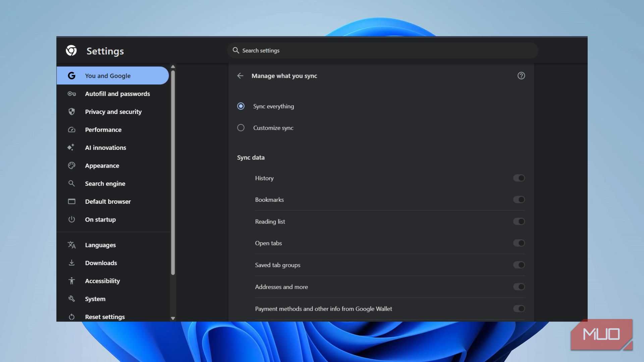
Task: Click the person icon for Accessibility
Action: click(x=71, y=281)
